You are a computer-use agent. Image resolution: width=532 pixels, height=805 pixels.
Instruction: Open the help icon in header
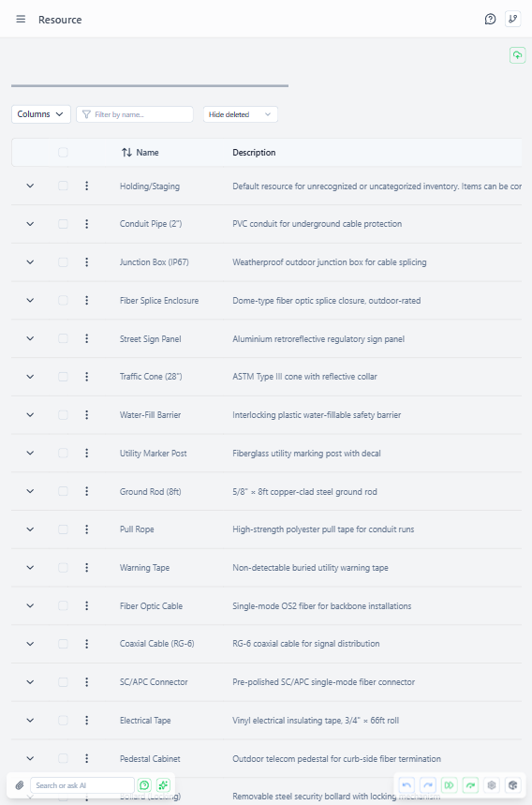491,19
